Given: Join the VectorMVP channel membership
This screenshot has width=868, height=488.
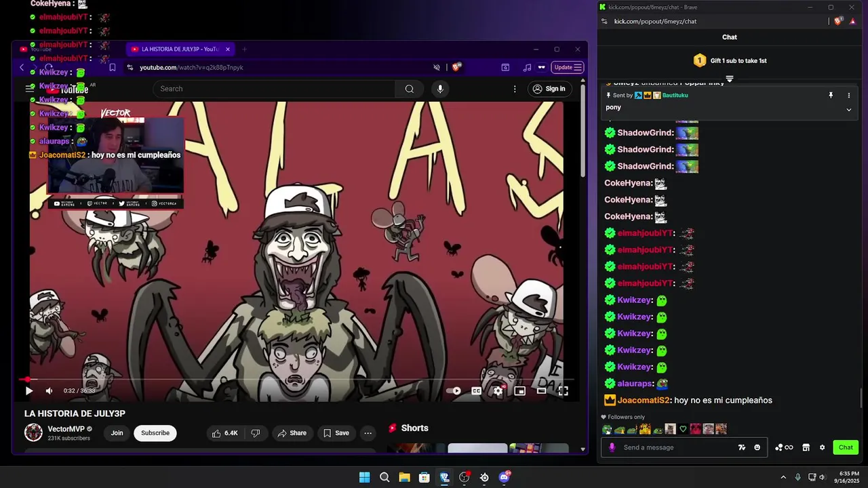Looking at the screenshot, I should (117, 433).
